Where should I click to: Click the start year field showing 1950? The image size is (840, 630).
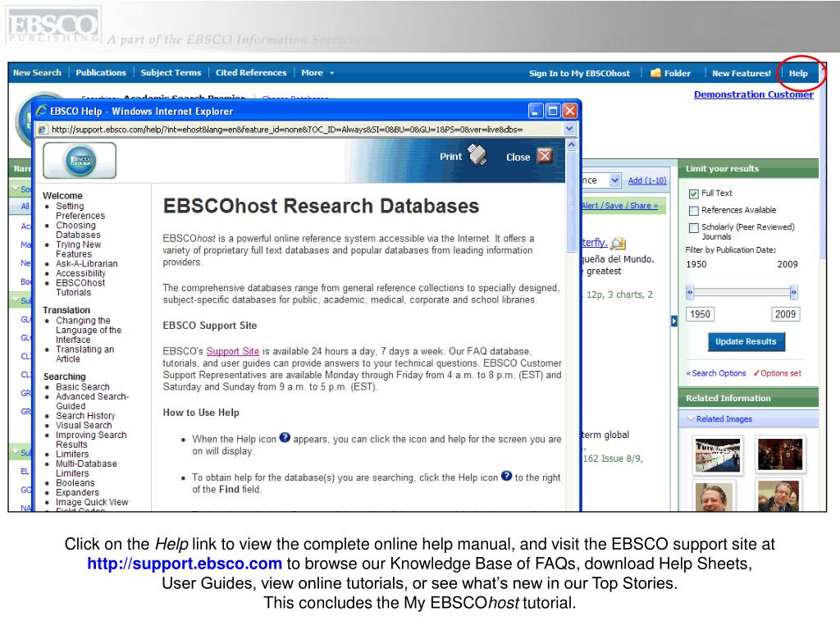click(701, 314)
